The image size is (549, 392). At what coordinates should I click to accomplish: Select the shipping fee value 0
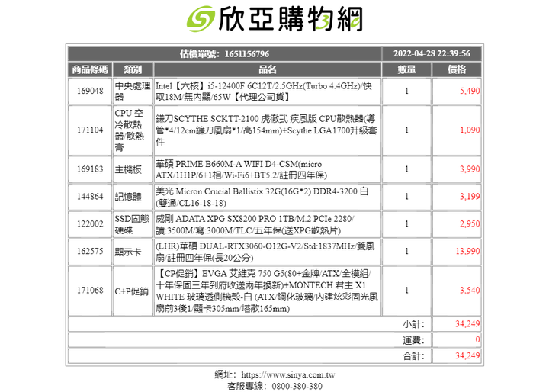[x=477, y=340]
